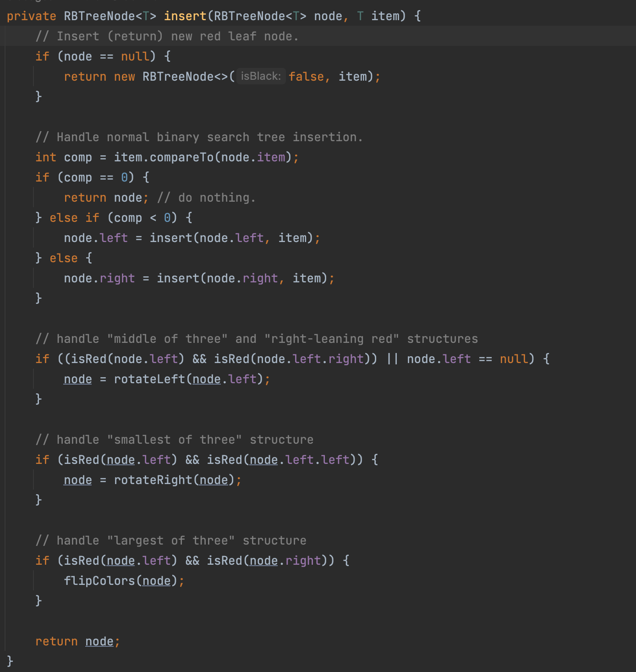Click the RBTreeNode constructor after new
Image resolution: width=636 pixels, height=672 pixels.
pos(178,77)
